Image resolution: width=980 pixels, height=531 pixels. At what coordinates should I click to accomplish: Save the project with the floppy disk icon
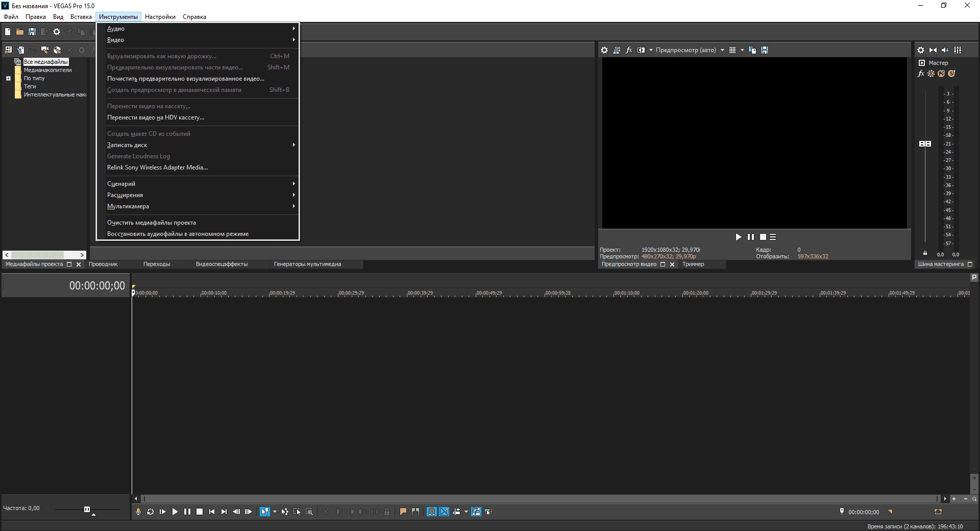pos(32,32)
